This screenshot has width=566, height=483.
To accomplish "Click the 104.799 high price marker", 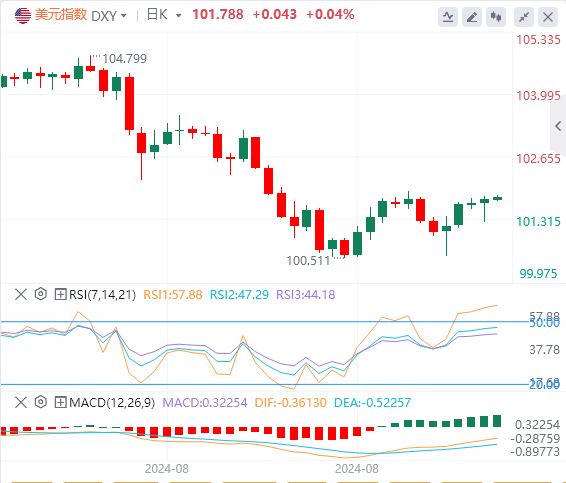I will [x=125, y=58].
